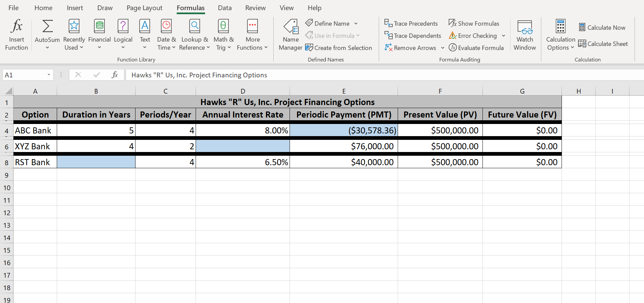Open the Calculation Options dropdown
This screenshot has width=644, height=303.
pos(561,34)
